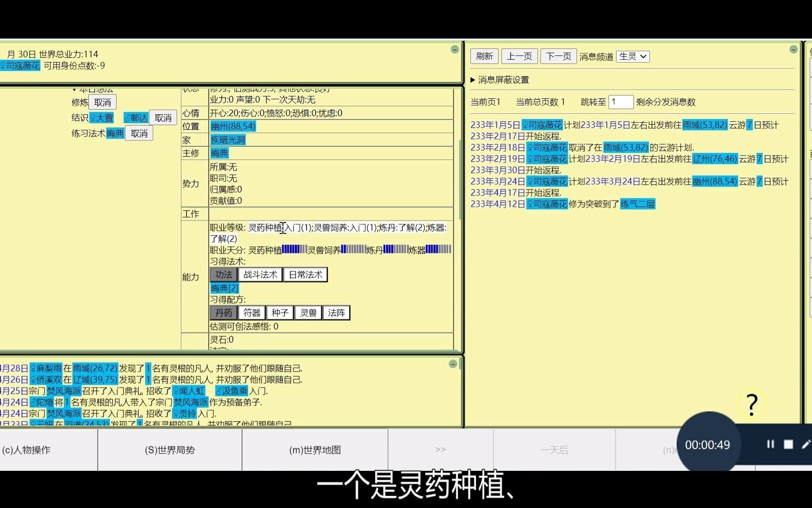The image size is (812, 508).
Task: Open character link 郸达
Action: tap(136, 118)
